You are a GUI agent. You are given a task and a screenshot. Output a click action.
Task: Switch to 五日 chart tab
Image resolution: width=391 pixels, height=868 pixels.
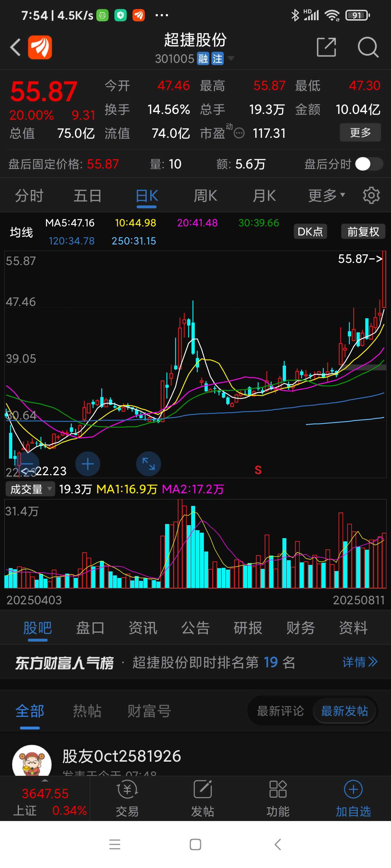(88, 196)
